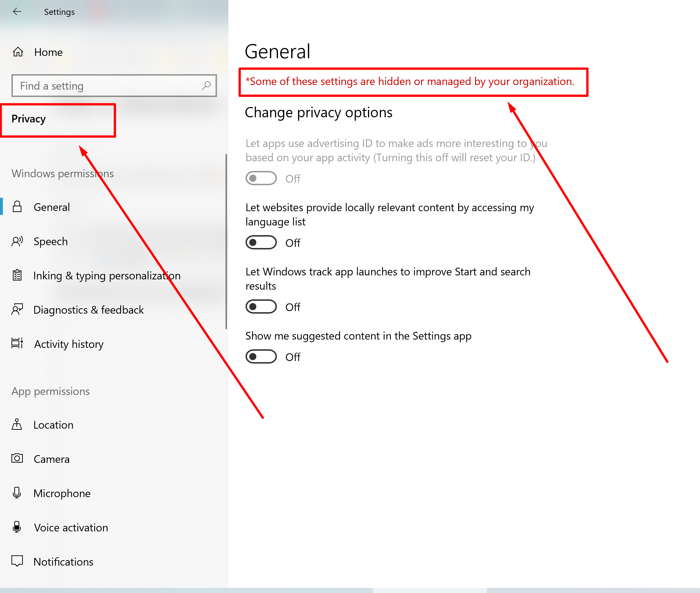Click the Speech icon in sidebar
Viewport: 700px width, 593px height.
point(17,241)
